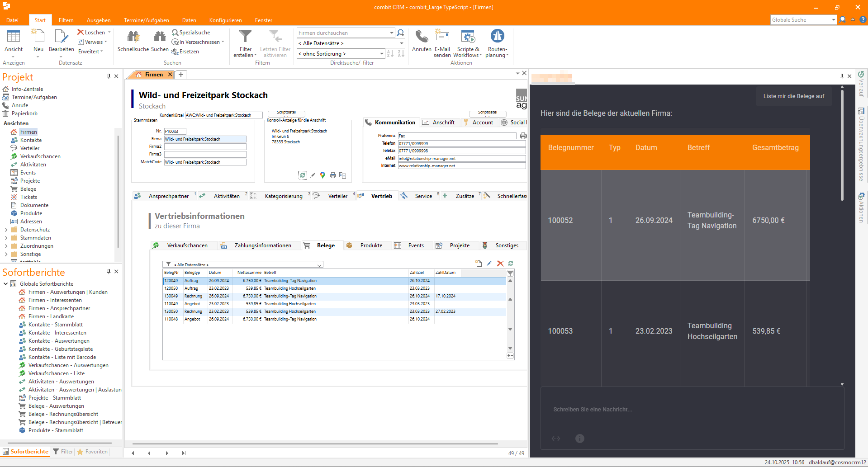
Task: Expand the Stammdaten tree node
Action: [x=6, y=238]
